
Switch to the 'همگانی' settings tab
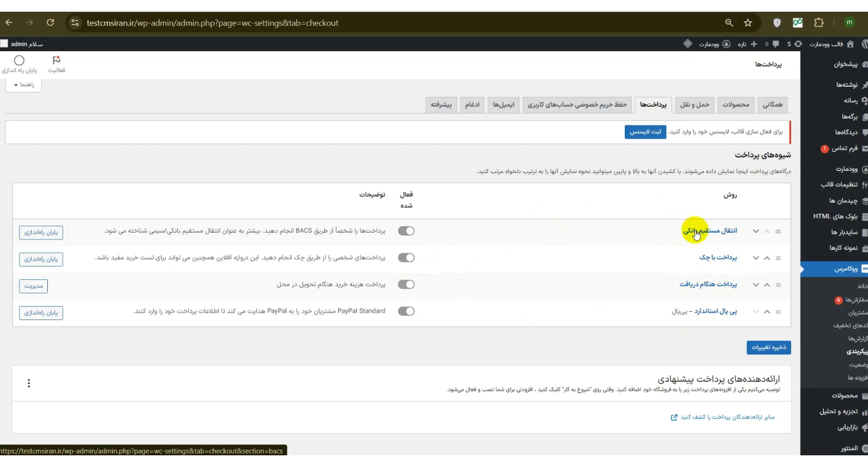(x=772, y=105)
